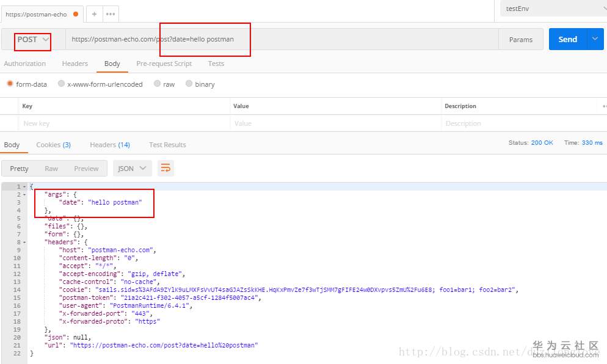Click the Value input cell
The image size is (607, 364).
pos(335,123)
